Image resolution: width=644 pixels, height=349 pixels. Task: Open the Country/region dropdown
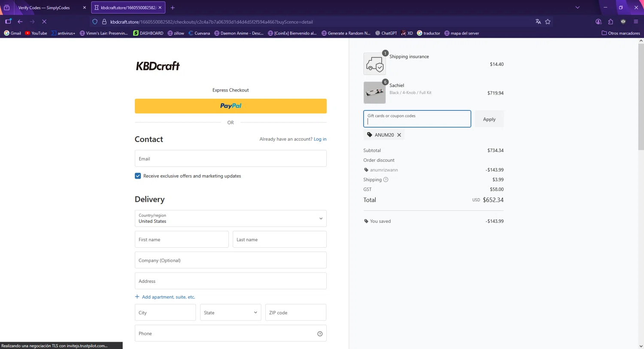coord(231,219)
